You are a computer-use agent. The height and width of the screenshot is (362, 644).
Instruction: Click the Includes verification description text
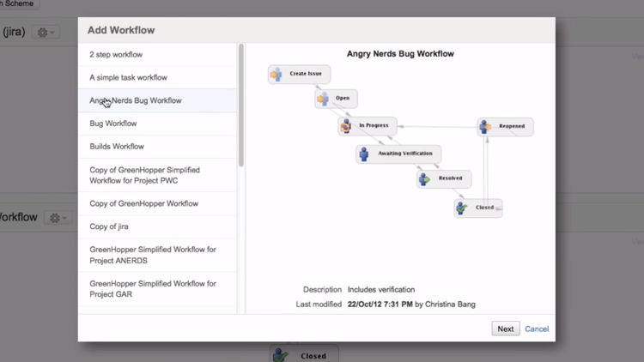tap(381, 289)
